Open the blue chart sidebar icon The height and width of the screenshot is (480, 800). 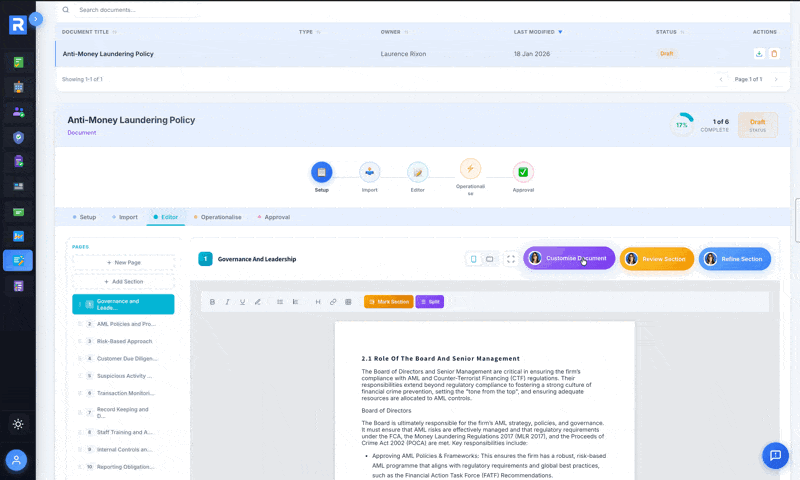pos(18,236)
